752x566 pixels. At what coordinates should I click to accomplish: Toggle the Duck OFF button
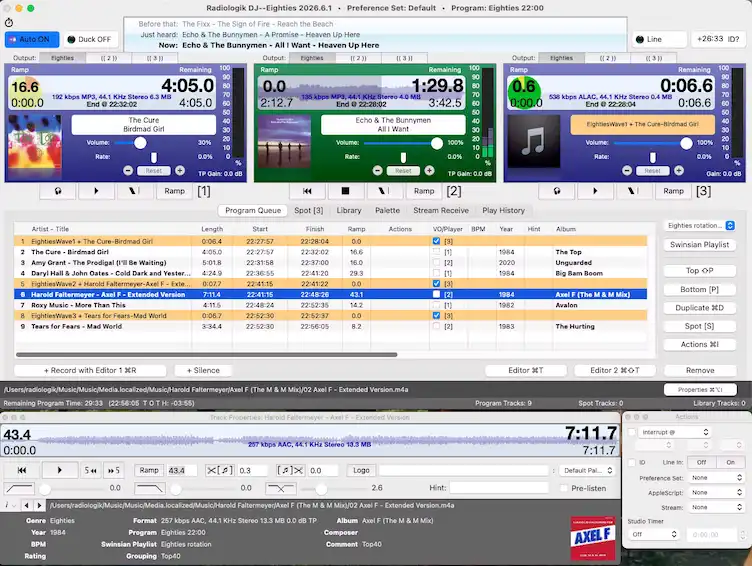(x=90, y=39)
